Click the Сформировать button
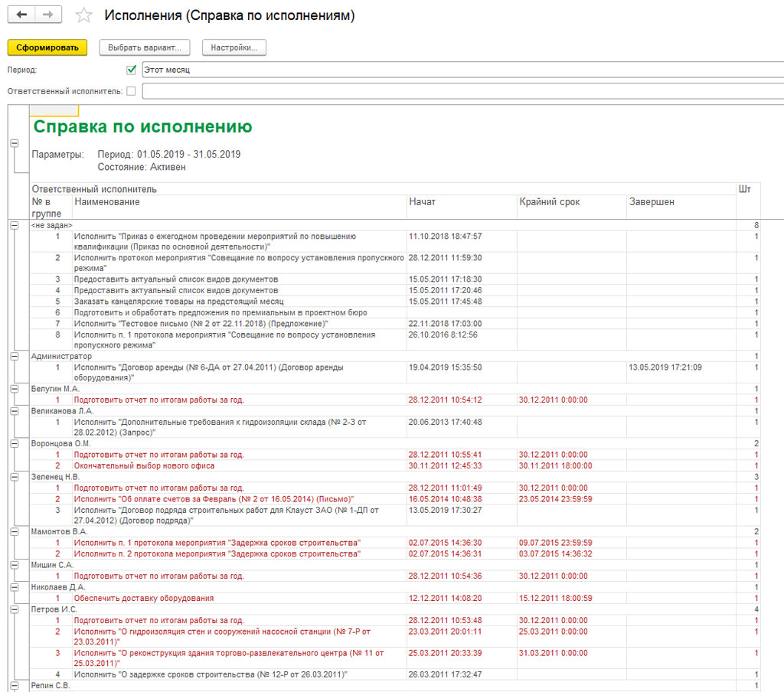 (47, 47)
